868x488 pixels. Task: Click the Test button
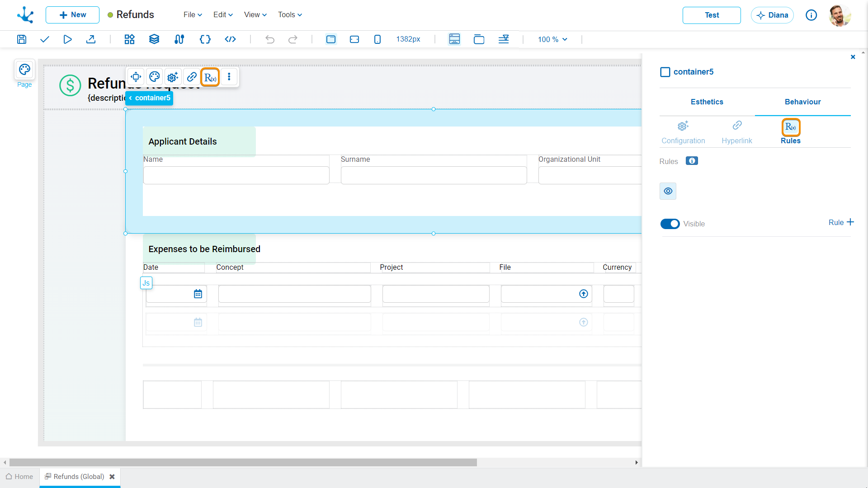(712, 15)
